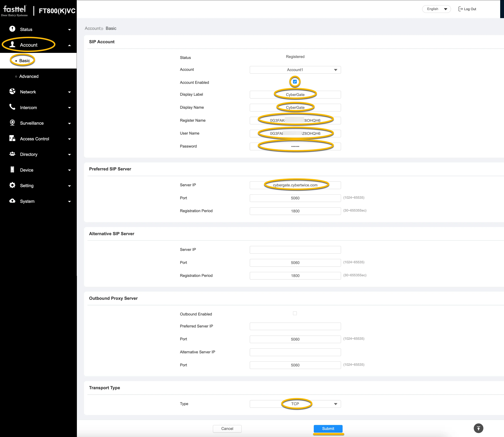Click the Register Name input field

(x=295, y=120)
